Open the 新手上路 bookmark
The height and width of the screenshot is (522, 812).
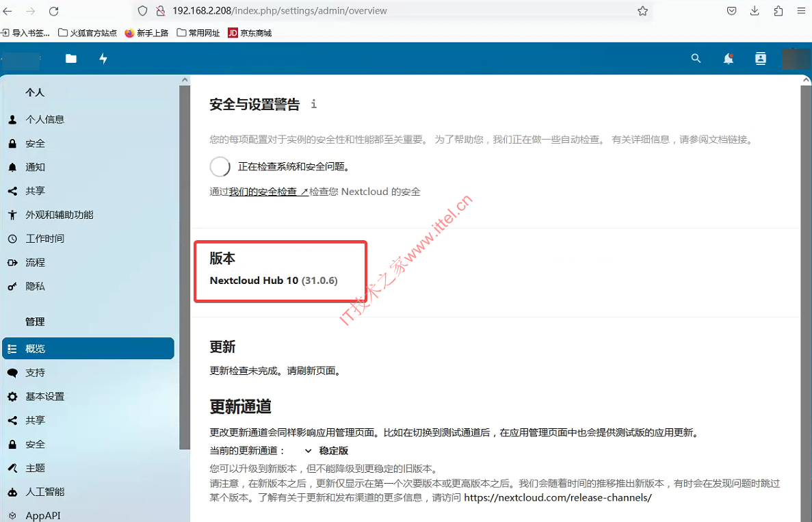pyautogui.click(x=146, y=33)
